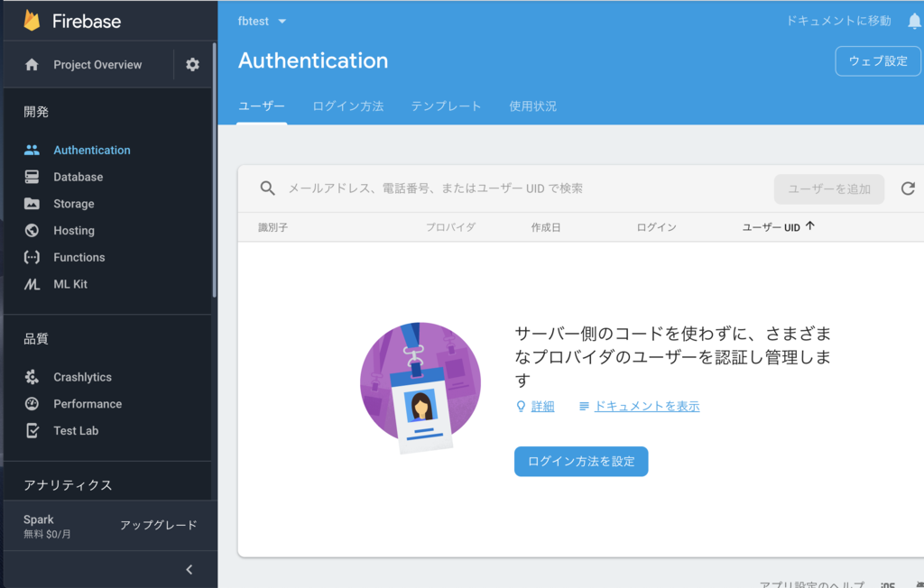Focus the user search input field

point(435,188)
